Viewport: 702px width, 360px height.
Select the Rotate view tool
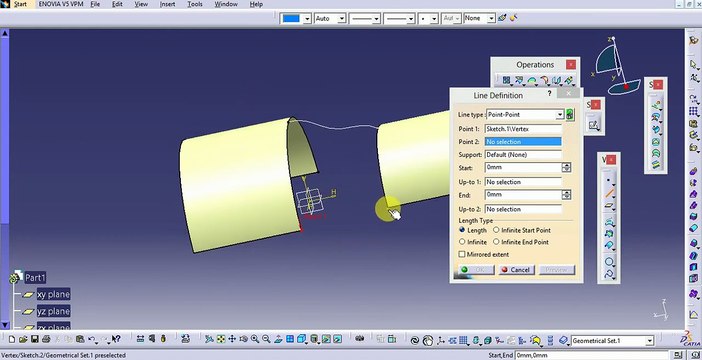[x=244, y=339]
